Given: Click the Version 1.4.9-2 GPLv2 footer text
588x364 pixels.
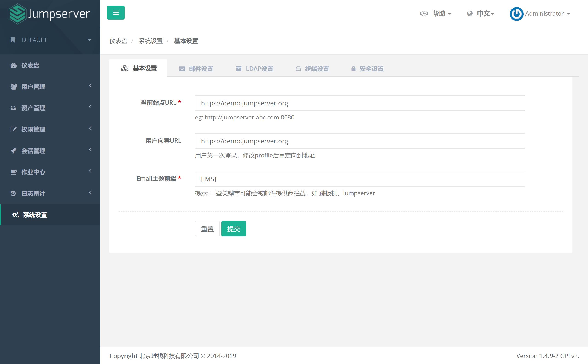Looking at the screenshot, I should pyautogui.click(x=548, y=356).
